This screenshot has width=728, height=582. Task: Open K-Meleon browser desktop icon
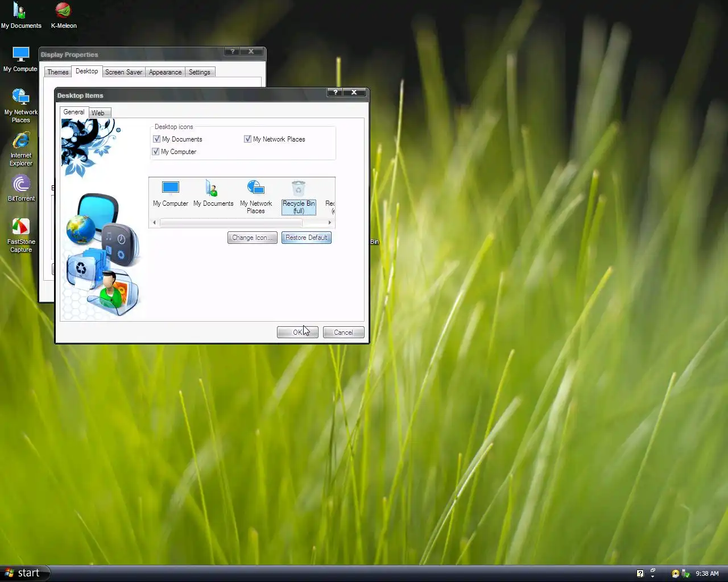pyautogui.click(x=64, y=15)
